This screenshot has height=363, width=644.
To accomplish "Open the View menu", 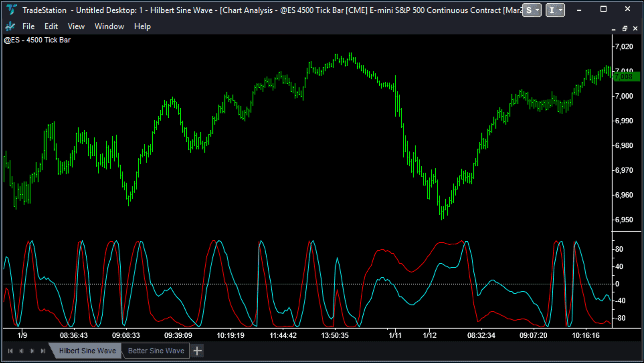I will 76,26.
